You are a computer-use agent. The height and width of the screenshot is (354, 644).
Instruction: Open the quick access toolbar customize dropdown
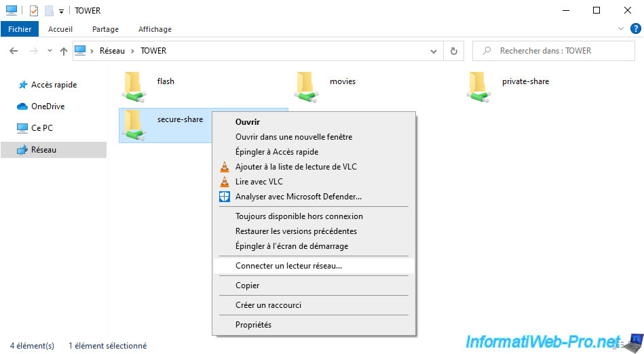pyautogui.click(x=62, y=11)
